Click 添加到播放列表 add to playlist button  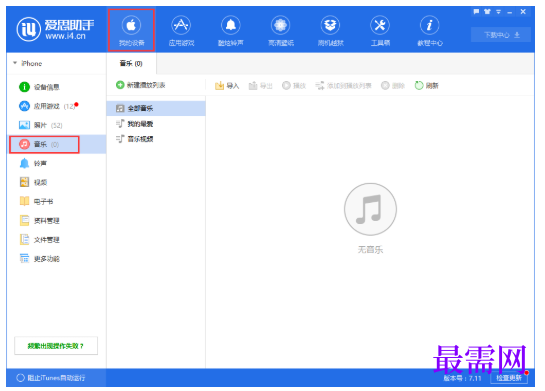pyautogui.click(x=343, y=85)
